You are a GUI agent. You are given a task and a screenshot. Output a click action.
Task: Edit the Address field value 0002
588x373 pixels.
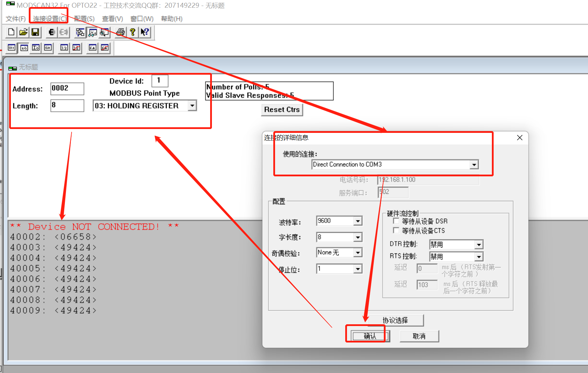tap(67, 89)
